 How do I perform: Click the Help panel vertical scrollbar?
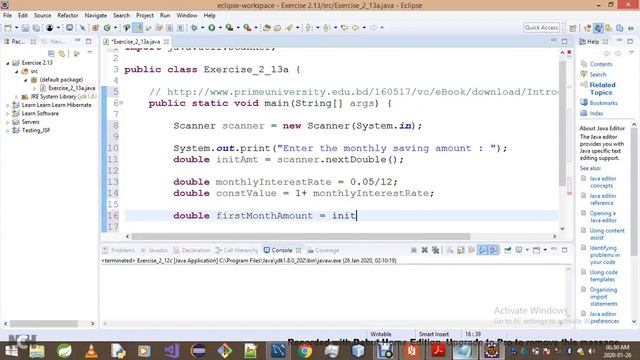[634, 192]
